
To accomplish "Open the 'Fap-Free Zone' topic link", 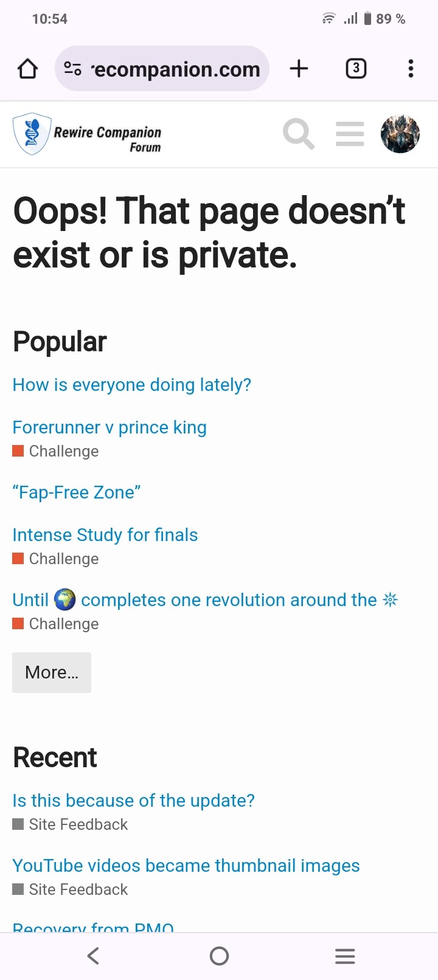I will (x=77, y=492).
